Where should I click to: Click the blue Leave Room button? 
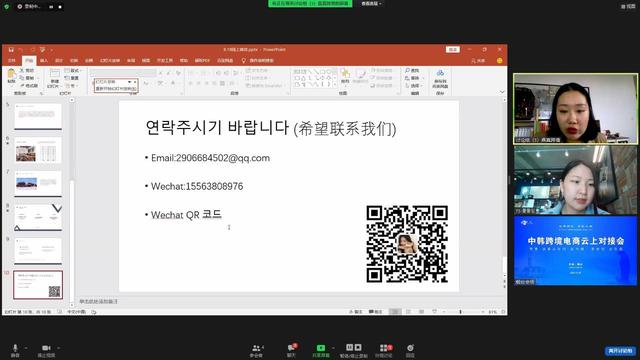tap(620, 351)
